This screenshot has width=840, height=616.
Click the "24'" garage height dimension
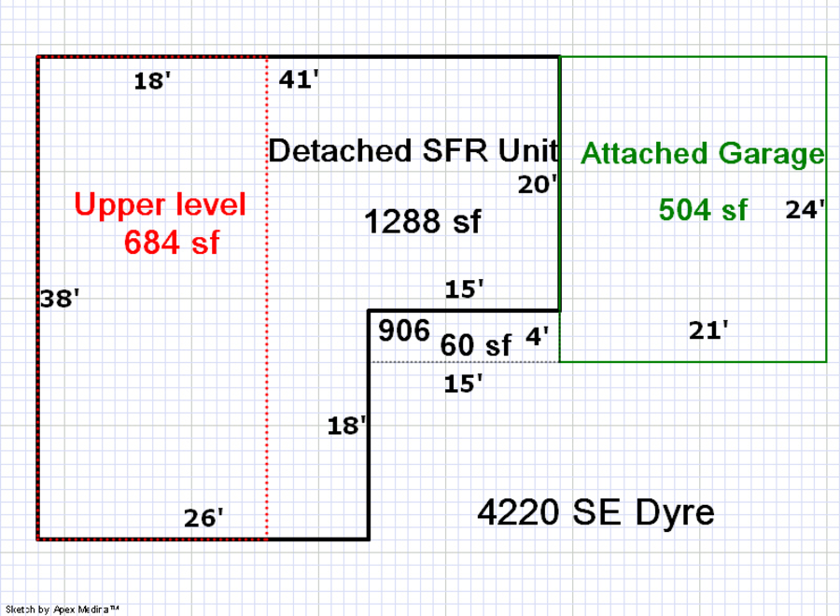point(805,210)
